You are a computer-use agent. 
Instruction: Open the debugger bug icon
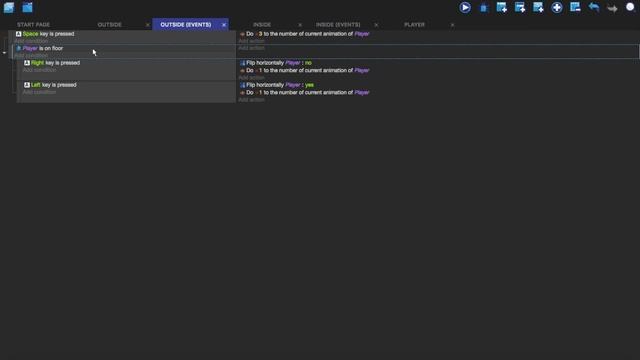[483, 8]
